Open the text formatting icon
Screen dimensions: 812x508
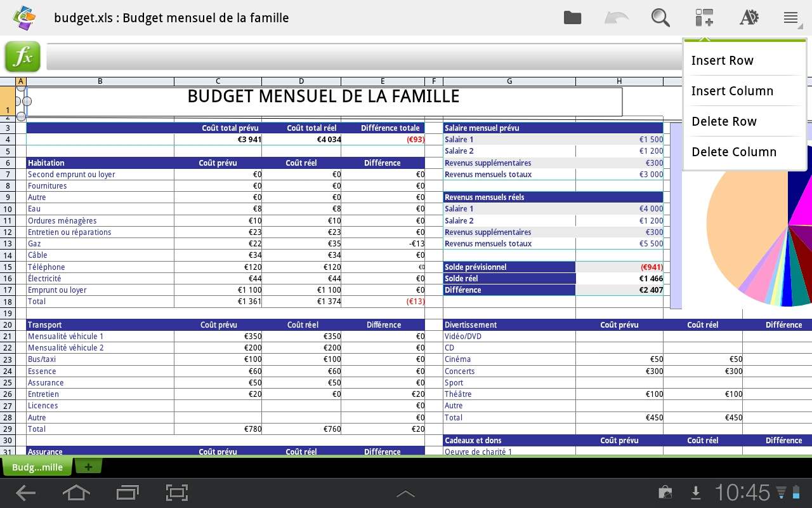click(x=749, y=18)
